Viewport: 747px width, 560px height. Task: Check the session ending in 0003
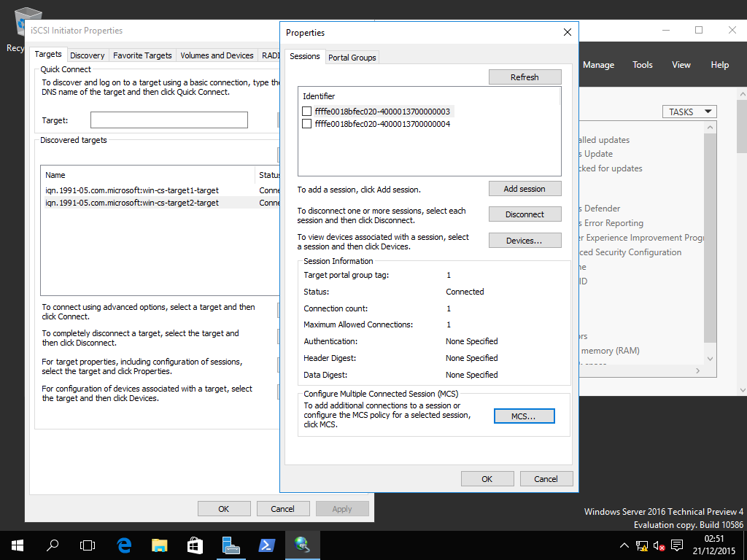(x=307, y=112)
